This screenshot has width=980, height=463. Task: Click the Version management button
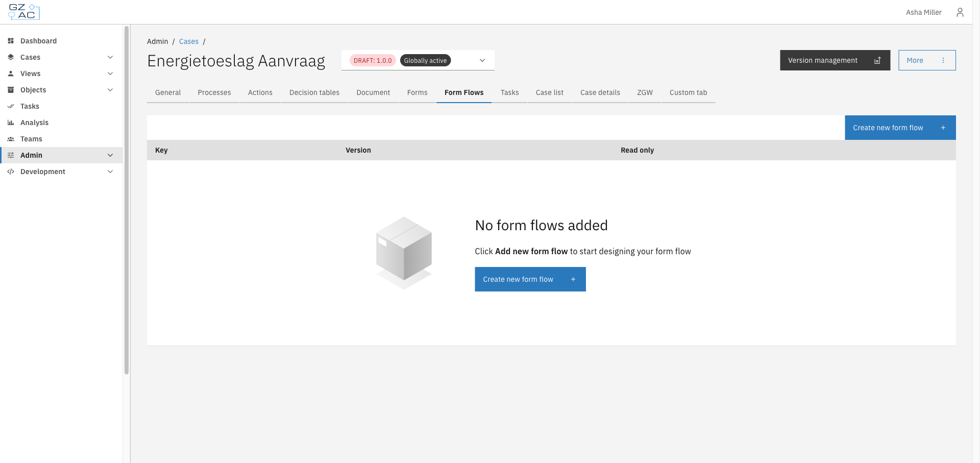[x=835, y=60]
